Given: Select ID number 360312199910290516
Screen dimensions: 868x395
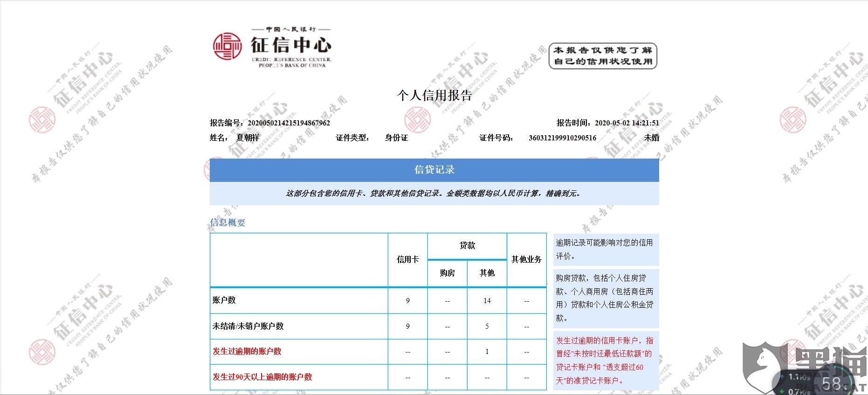Looking at the screenshot, I should 562,138.
